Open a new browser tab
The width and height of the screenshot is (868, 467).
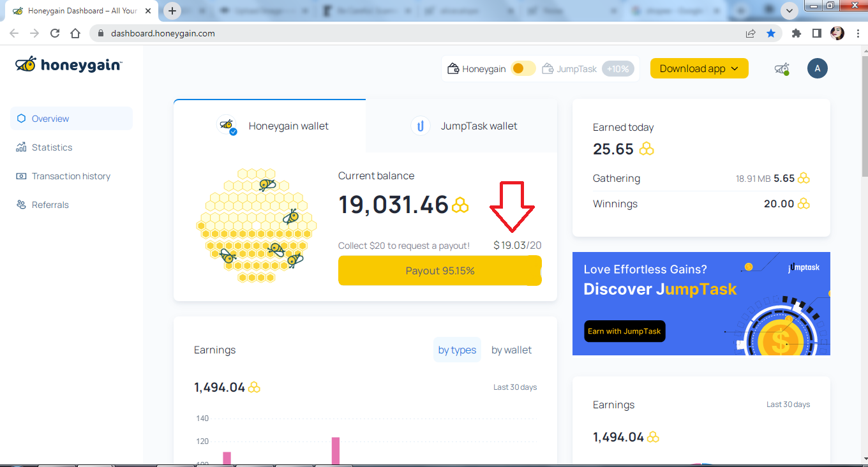[x=172, y=11]
